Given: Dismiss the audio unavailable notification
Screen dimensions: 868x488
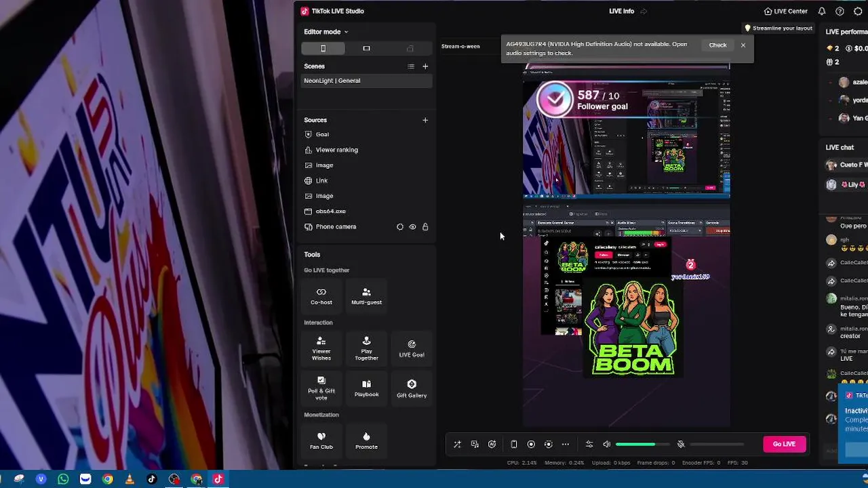Looking at the screenshot, I should (x=743, y=45).
